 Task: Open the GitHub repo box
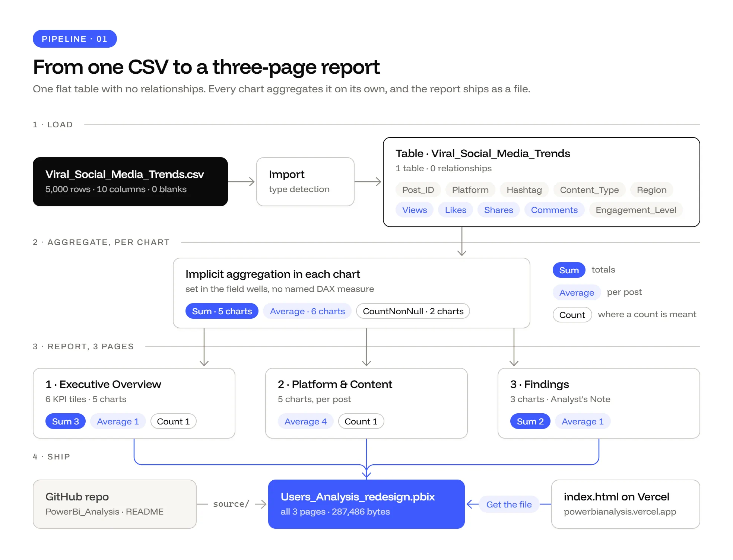coord(115,504)
